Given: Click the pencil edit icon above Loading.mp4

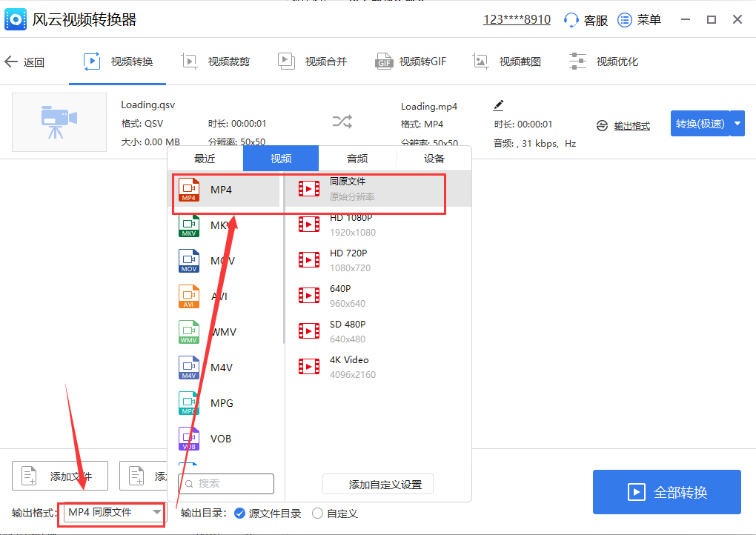Looking at the screenshot, I should pyautogui.click(x=498, y=104).
